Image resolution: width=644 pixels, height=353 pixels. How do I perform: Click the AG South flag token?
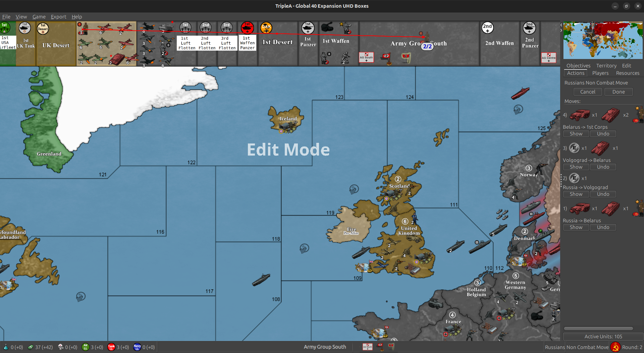tap(366, 58)
